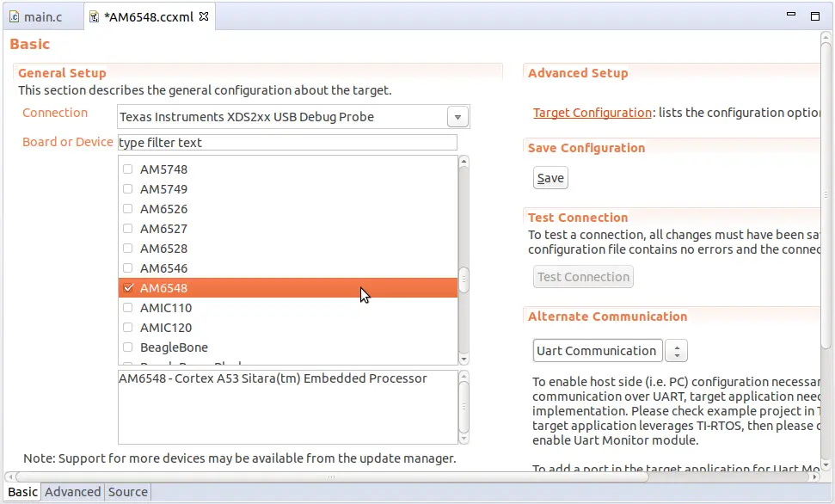Click the editor vertical scroll up arrow
This screenshot has height=504, width=835.
[826, 37]
